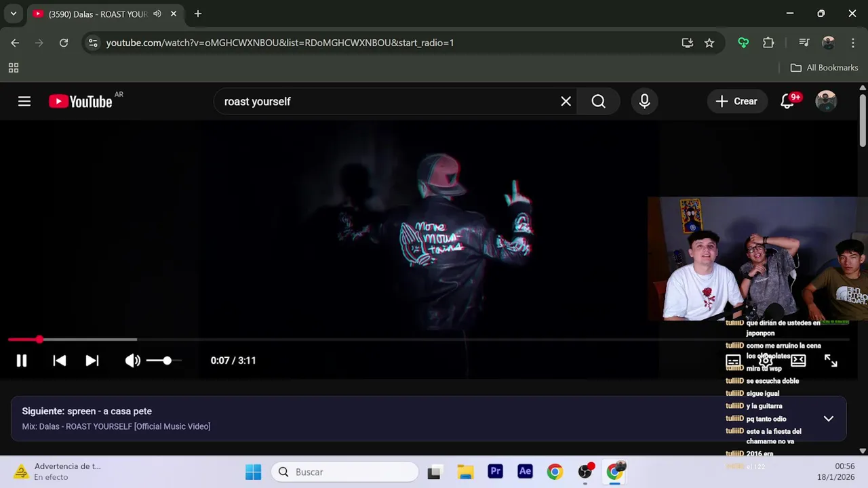This screenshot has width=868, height=488.
Task: Pause the video
Action: (x=22, y=361)
